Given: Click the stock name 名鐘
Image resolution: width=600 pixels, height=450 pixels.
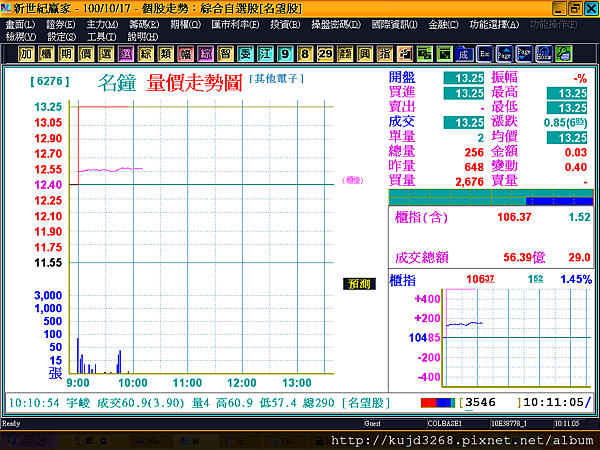Looking at the screenshot, I should click(117, 83).
